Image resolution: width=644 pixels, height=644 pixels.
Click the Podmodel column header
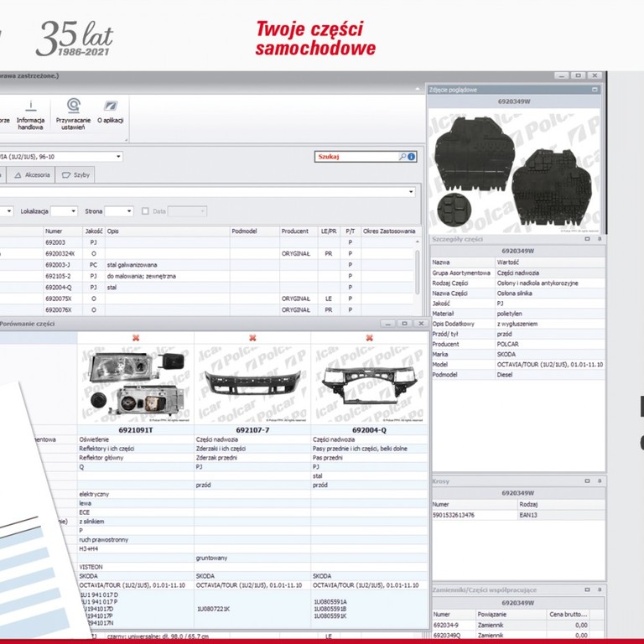255,231
